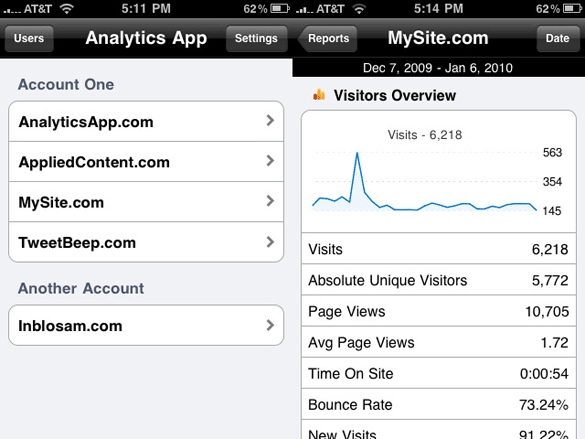The width and height of the screenshot is (585, 439).
Task: Tap the left Wi-Fi status icon
Action: pos(67,9)
